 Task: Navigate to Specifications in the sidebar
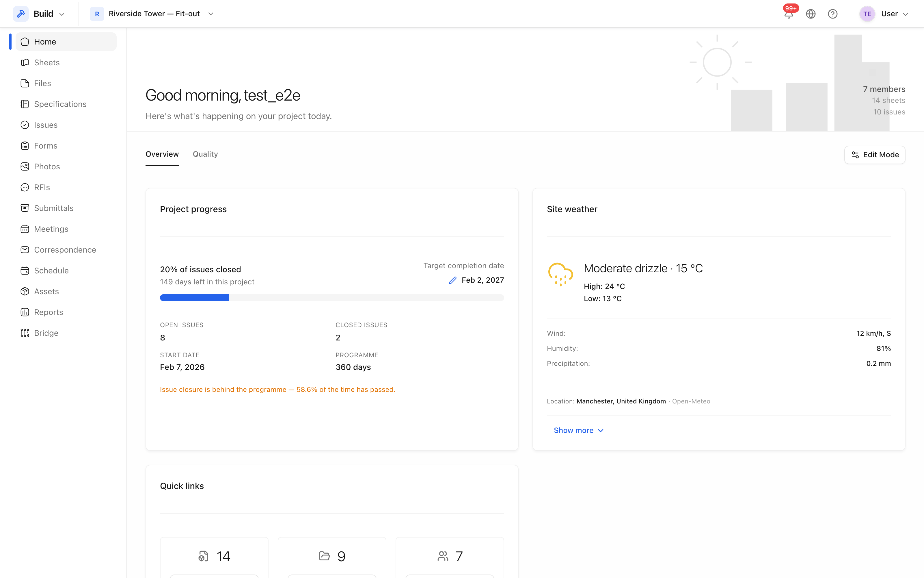pyautogui.click(x=60, y=104)
